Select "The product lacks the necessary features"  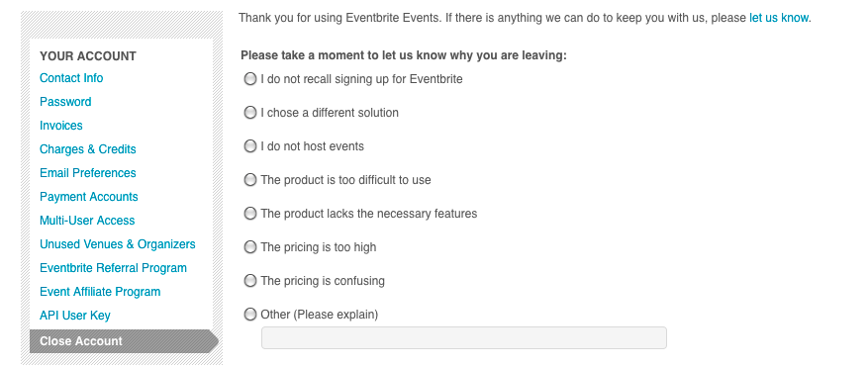[250, 214]
